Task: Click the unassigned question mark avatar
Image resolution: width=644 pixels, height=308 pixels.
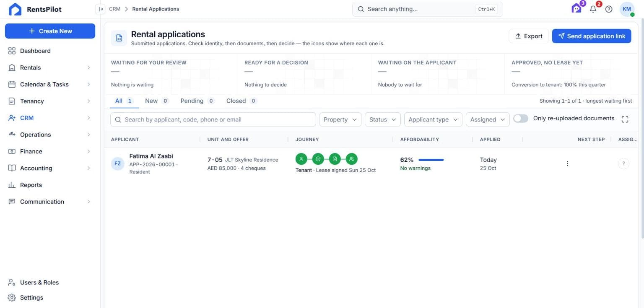Action: 623,163
